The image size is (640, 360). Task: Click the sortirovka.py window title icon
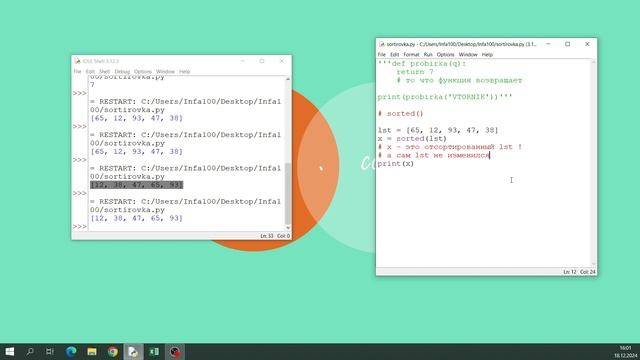382,44
